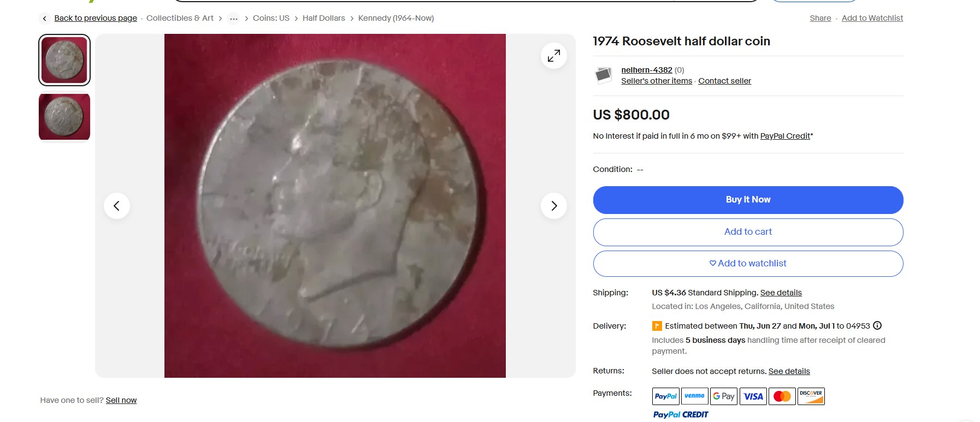This screenshot has width=980, height=422.
Task: Click the Contact seller link
Action: pyautogui.click(x=724, y=81)
